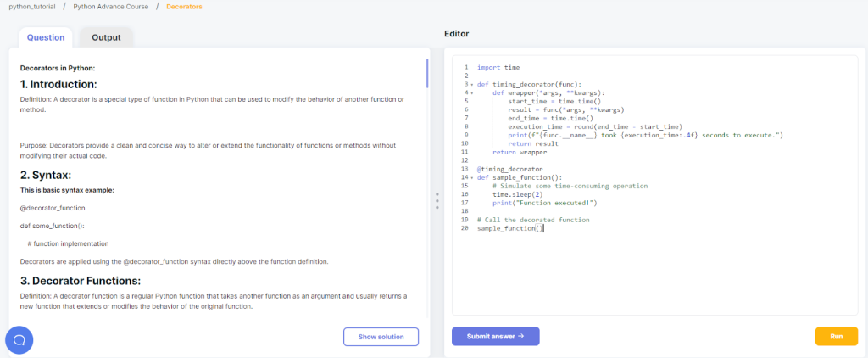Click the return wrapper code line
The height and width of the screenshot is (358, 868).
(520, 152)
